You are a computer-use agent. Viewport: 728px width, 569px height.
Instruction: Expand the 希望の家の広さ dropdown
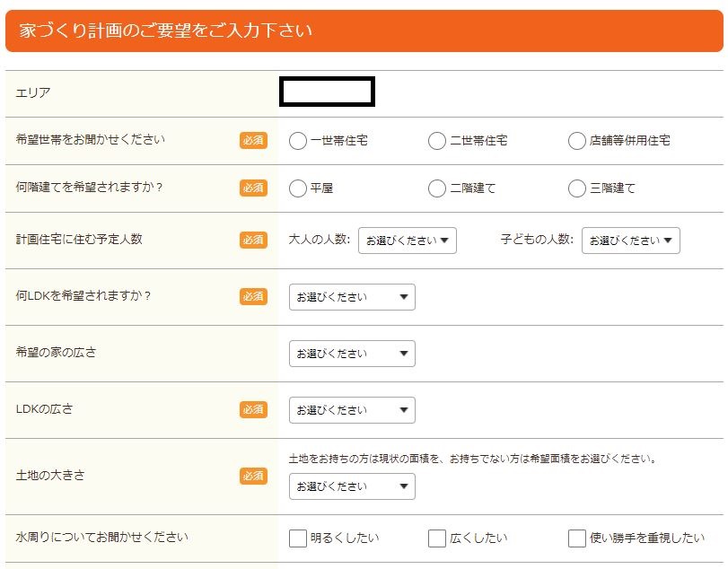click(352, 354)
